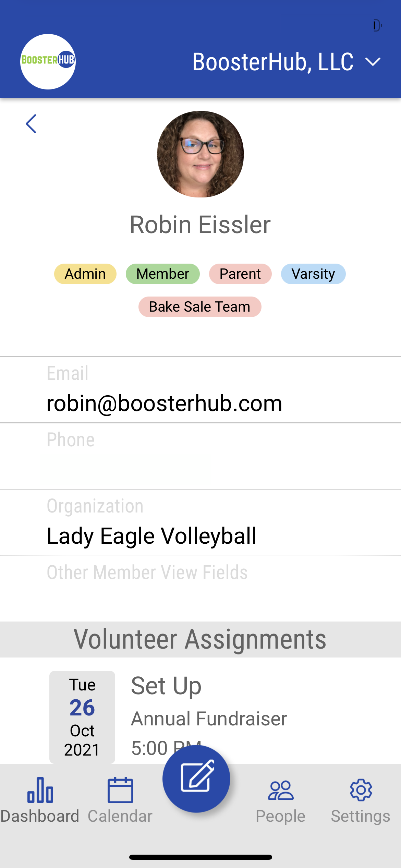This screenshot has height=868, width=401.
Task: Select the blue Varsity tag
Action: pyautogui.click(x=313, y=274)
